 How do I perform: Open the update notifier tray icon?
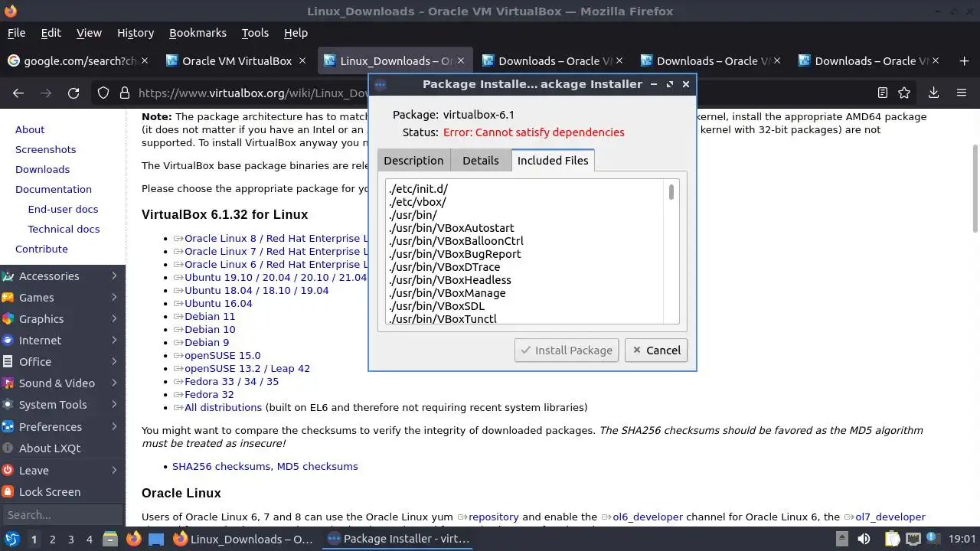pyautogui.click(x=932, y=539)
